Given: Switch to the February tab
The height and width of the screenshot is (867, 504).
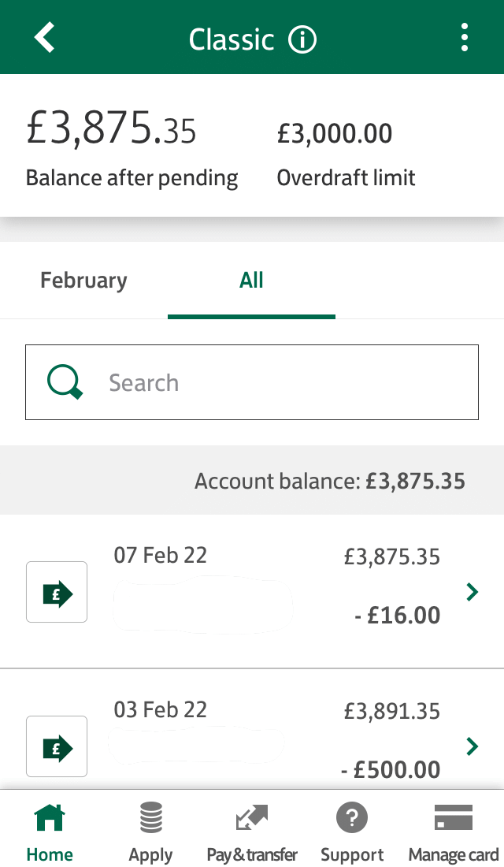Looking at the screenshot, I should point(83,281).
